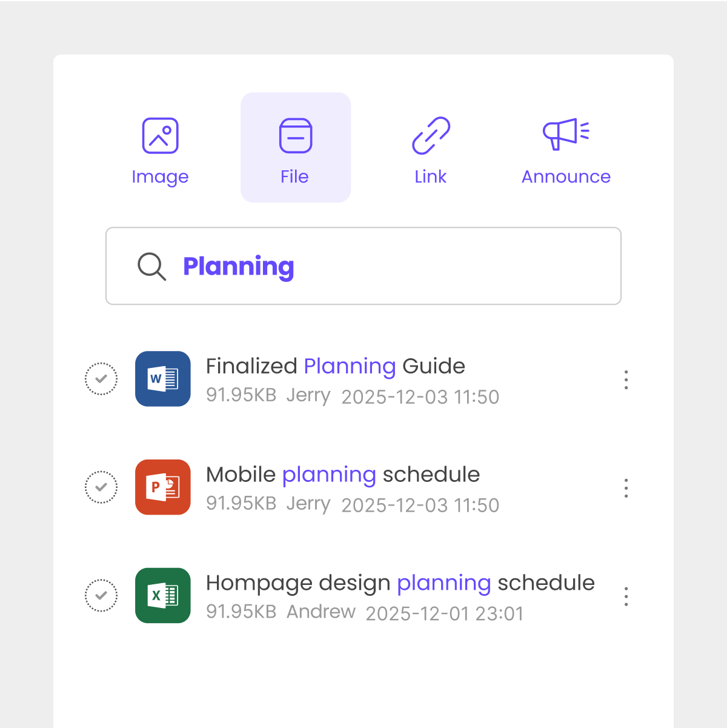Click the PowerPoint icon for Mobile planning schedule
The height and width of the screenshot is (728, 727).
click(x=162, y=487)
